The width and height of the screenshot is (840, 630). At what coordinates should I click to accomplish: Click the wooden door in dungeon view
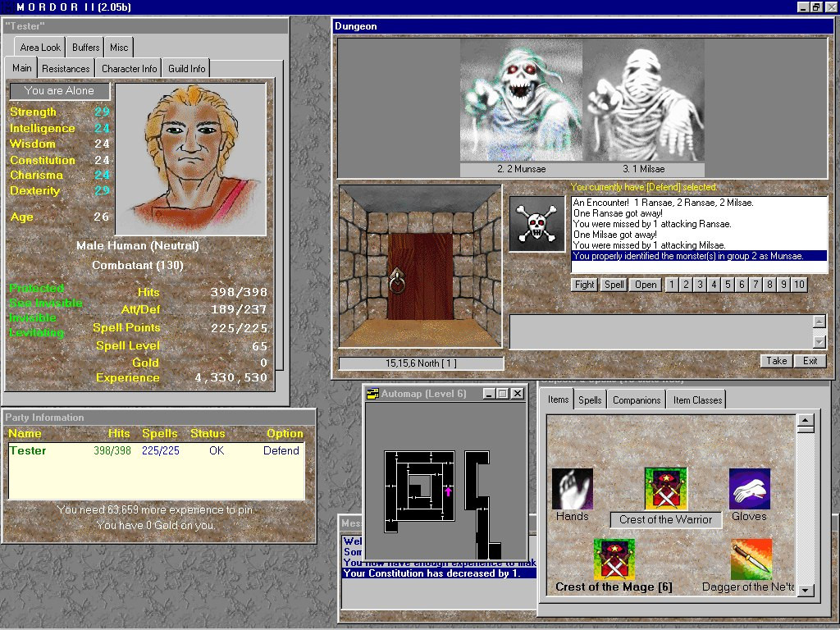(421, 276)
